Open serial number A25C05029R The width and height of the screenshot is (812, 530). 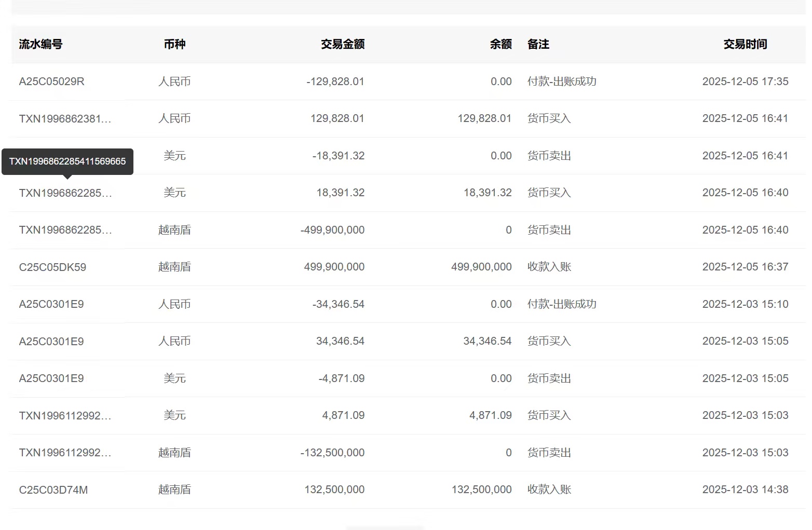pos(51,81)
